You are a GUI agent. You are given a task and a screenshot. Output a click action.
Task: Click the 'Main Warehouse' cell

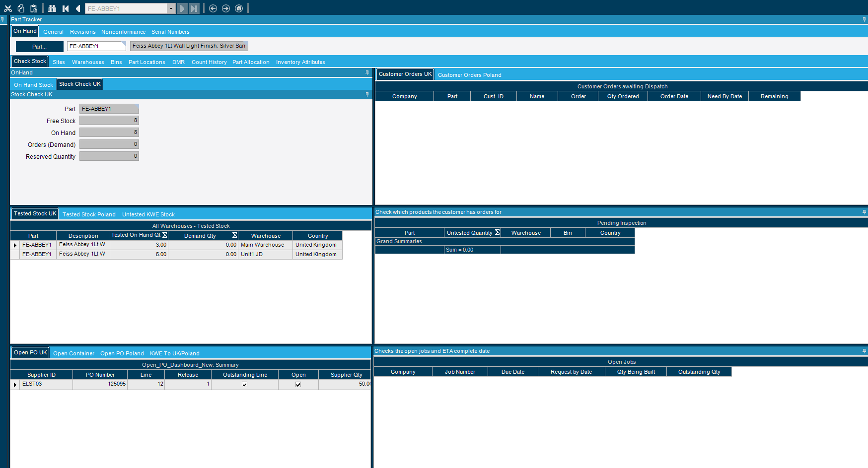click(x=266, y=245)
